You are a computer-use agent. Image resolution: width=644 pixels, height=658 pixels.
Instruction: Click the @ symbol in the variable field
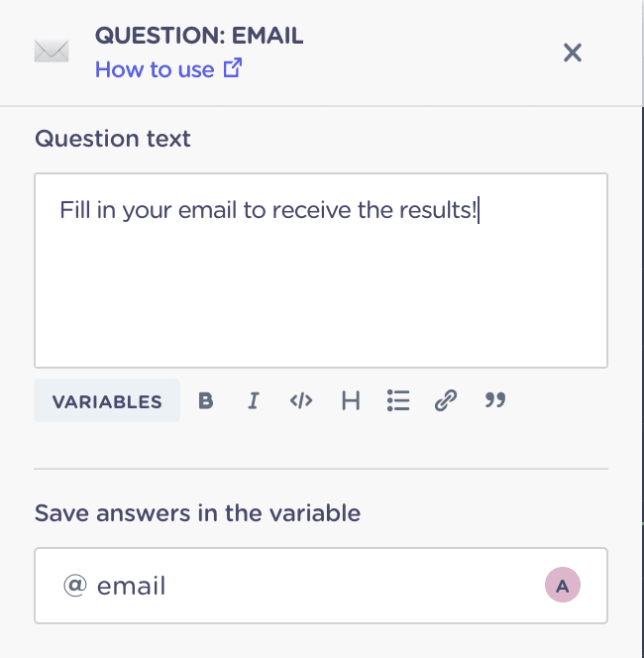(x=74, y=586)
